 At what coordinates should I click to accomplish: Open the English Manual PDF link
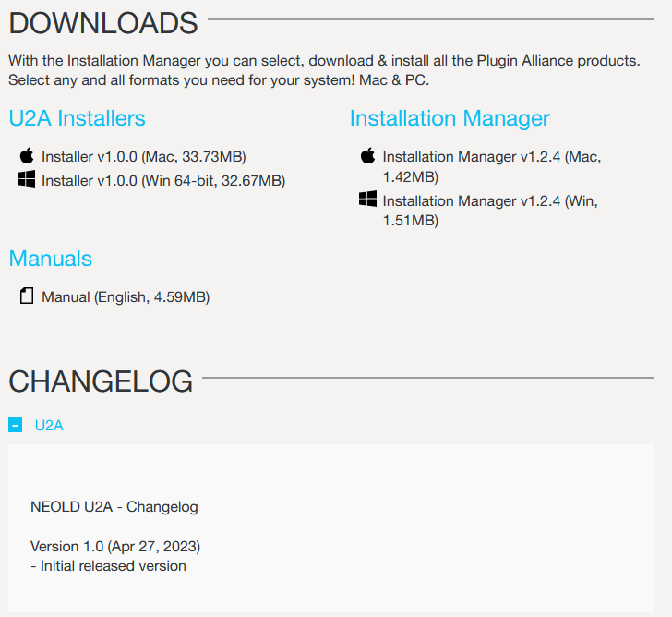pos(126,297)
